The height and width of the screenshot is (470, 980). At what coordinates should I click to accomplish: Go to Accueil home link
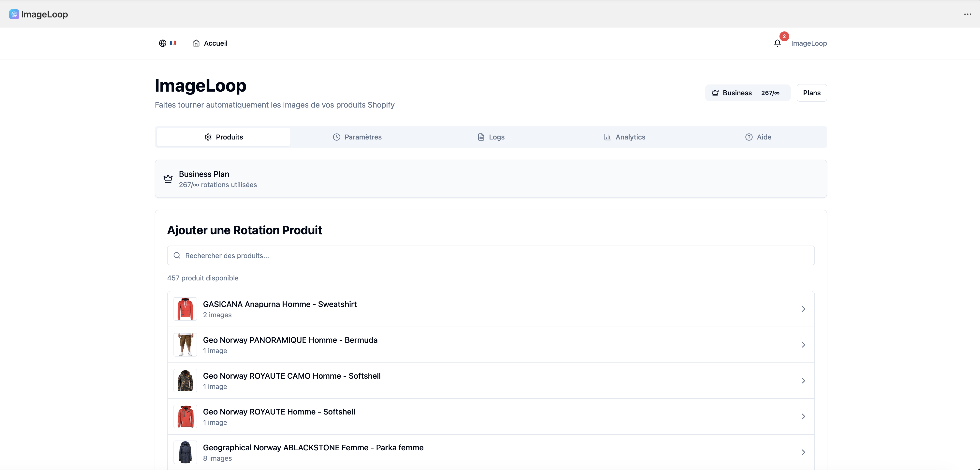(x=210, y=43)
